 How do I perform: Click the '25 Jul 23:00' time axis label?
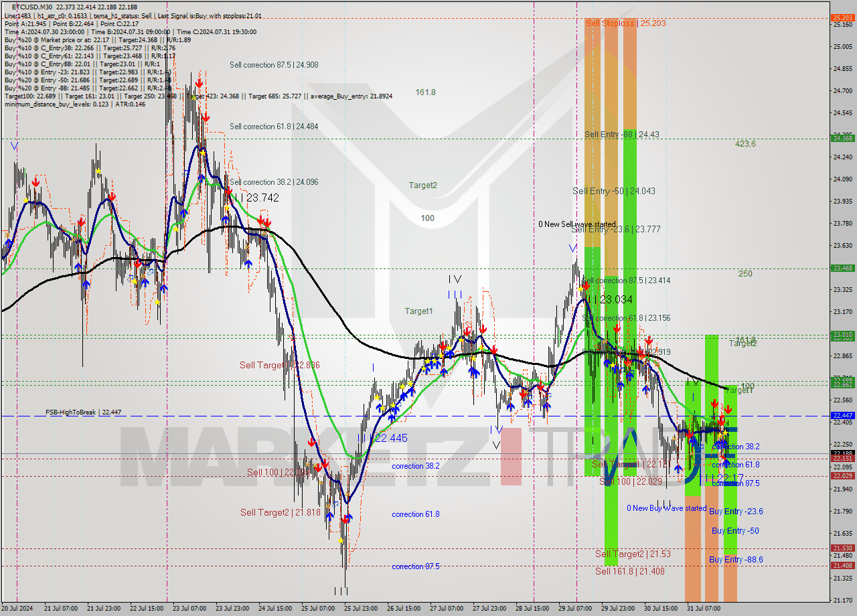coord(361,609)
